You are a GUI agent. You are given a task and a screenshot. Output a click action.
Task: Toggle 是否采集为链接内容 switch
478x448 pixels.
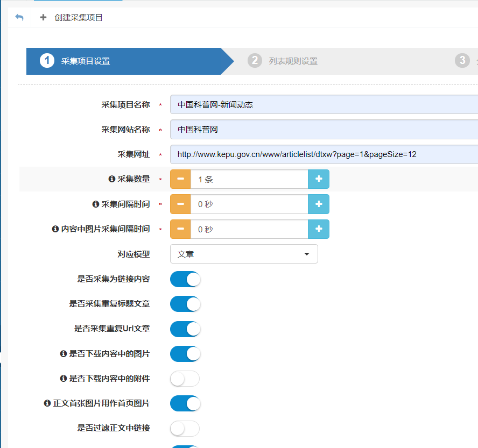click(185, 279)
